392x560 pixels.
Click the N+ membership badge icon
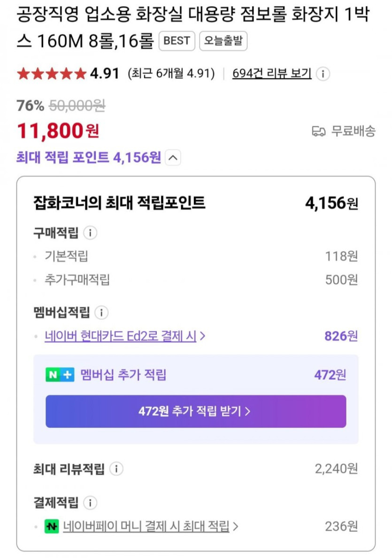coord(60,375)
